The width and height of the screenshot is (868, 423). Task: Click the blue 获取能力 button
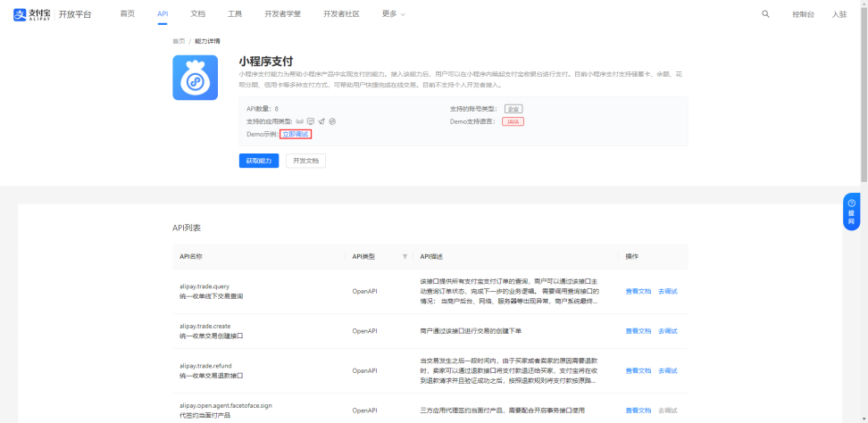259,161
